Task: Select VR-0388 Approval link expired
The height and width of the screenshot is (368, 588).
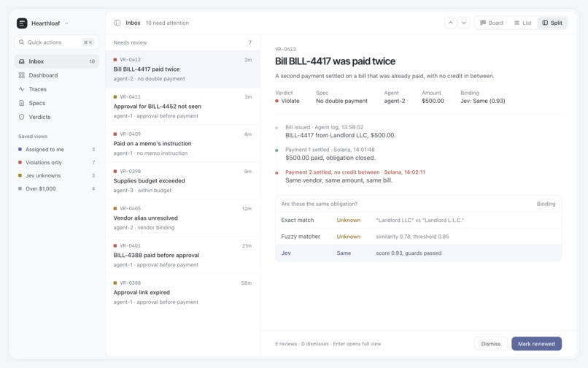Action: 182,292
